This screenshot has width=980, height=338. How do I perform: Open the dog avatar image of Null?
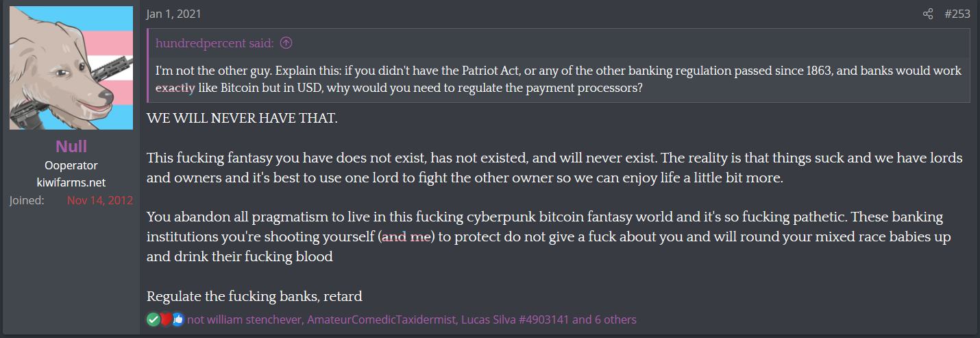71,68
